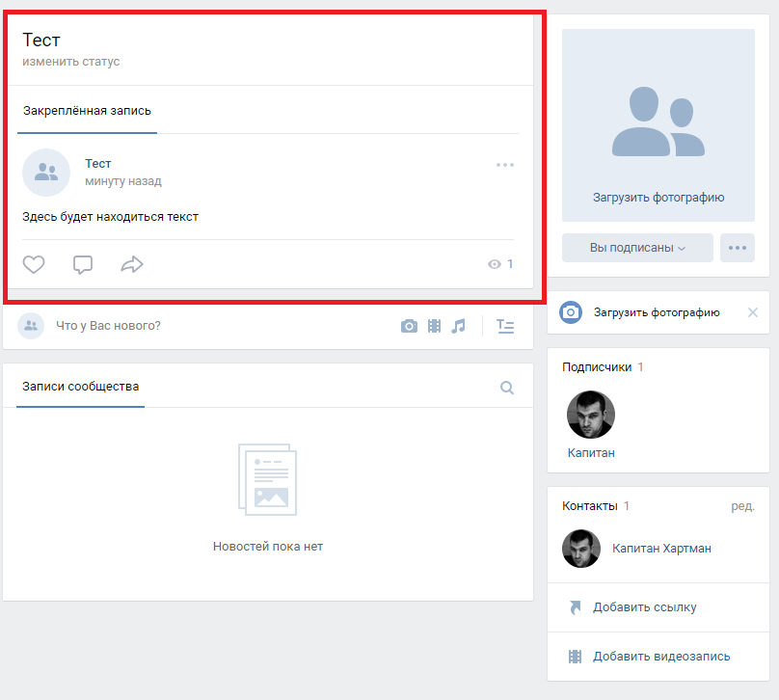Click the Новостей пока нет message
Image resolution: width=779 pixels, height=700 pixels.
click(x=268, y=547)
